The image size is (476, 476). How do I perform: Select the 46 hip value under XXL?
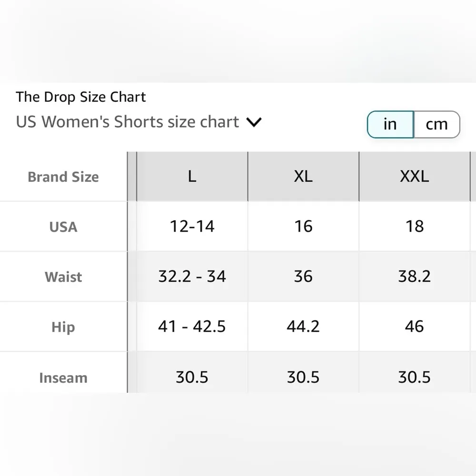415,327
